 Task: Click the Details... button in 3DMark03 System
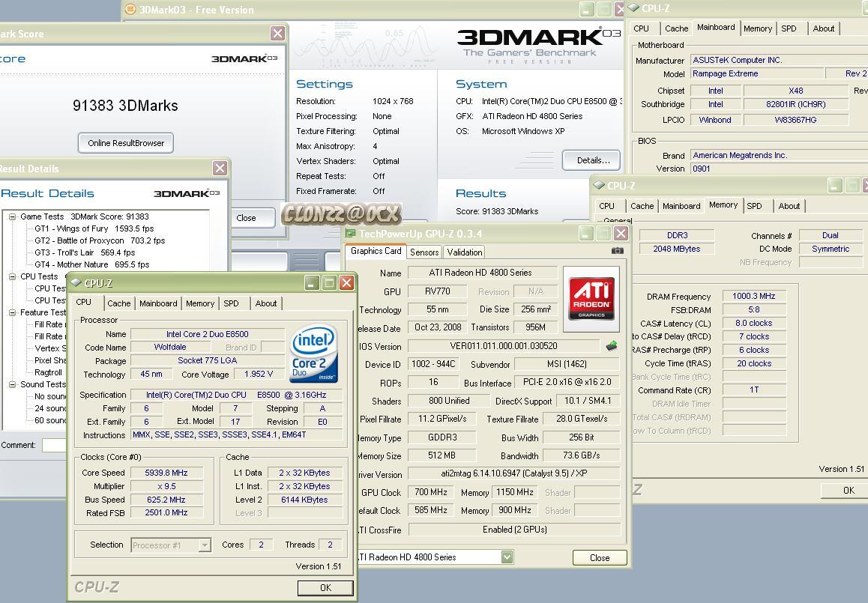591,160
